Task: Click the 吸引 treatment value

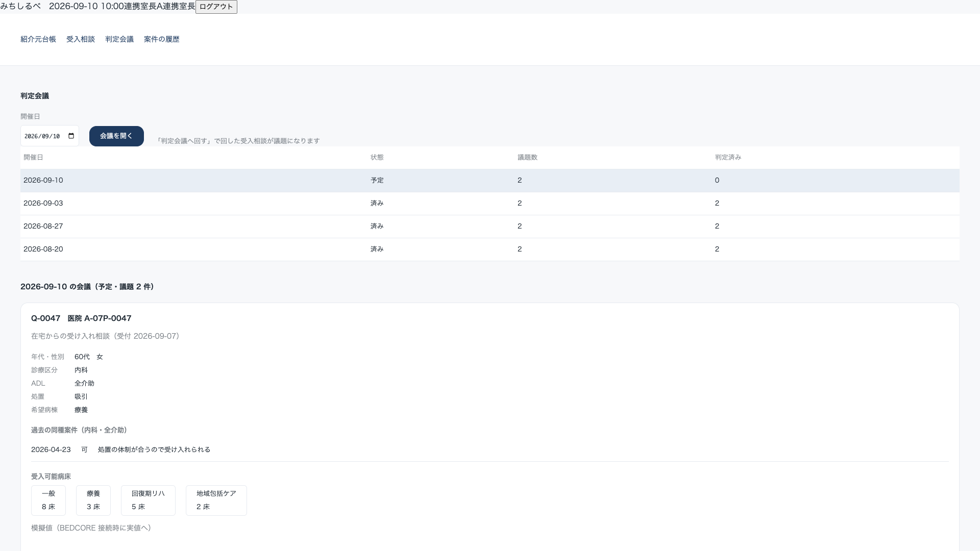Action: pyautogui.click(x=81, y=396)
